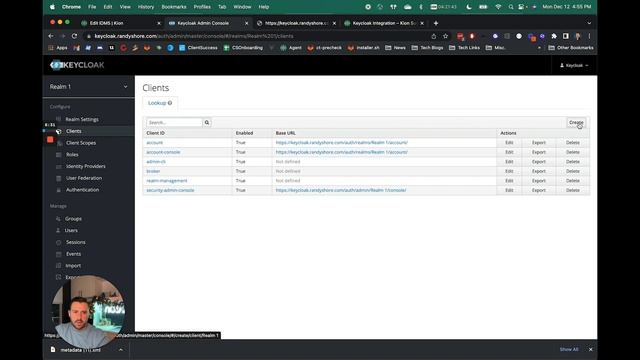Expand the Chrome tab search chevron

tap(589, 23)
